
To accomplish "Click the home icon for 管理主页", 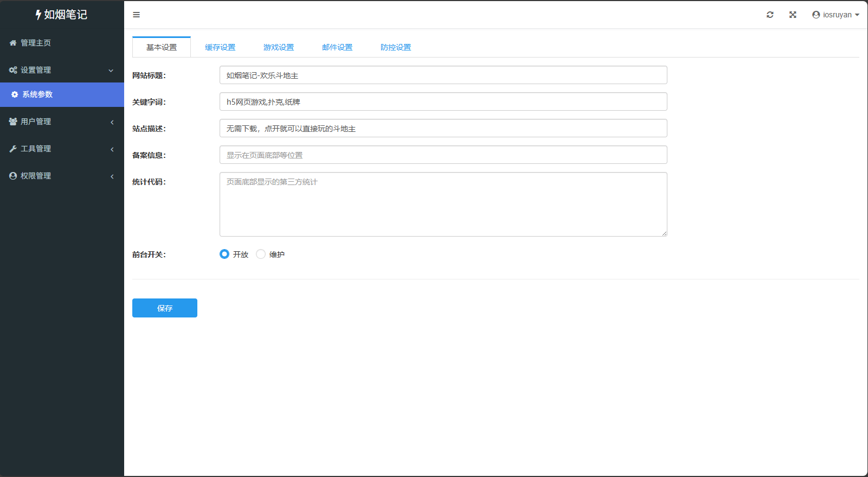I will (x=13, y=43).
